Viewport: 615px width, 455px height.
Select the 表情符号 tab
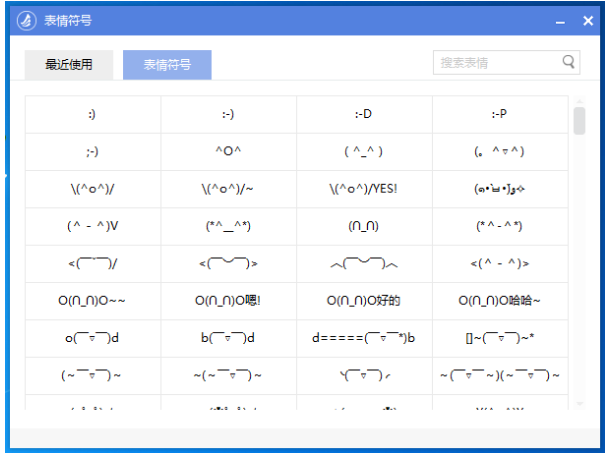pos(167,65)
